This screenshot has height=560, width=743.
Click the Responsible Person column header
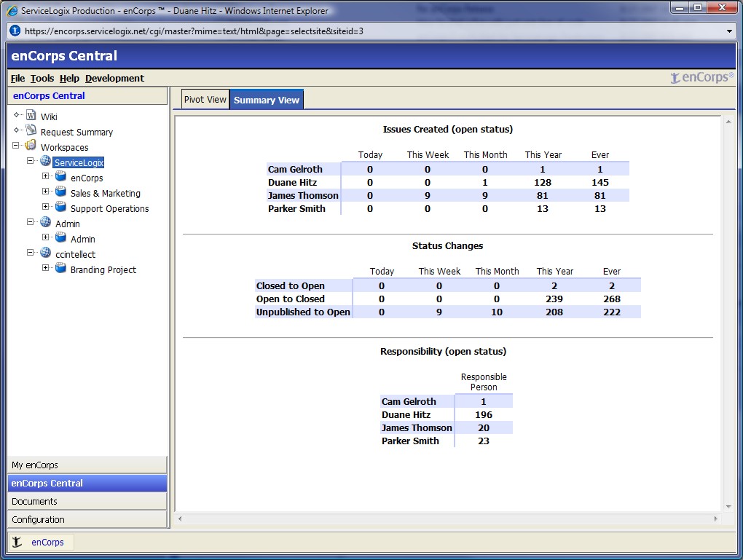pos(484,382)
